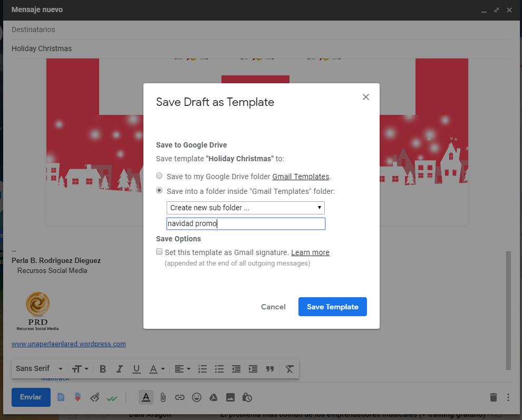Select 'Save into a folder inside Gmail Templates'
Screen dimensions: 522x420
[159, 190]
